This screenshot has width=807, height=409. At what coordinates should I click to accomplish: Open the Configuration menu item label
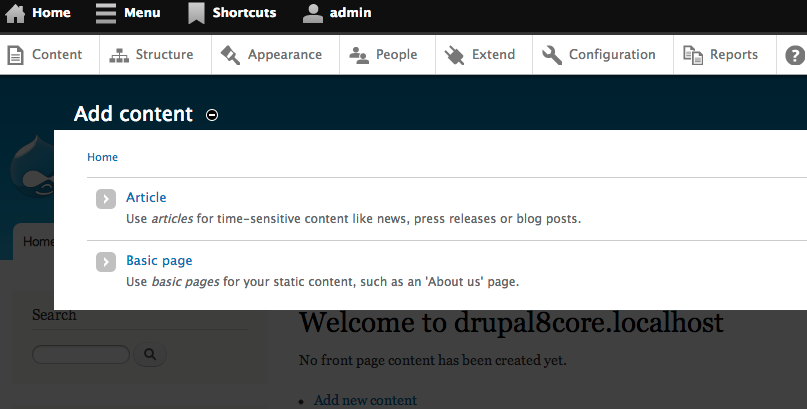(x=612, y=55)
